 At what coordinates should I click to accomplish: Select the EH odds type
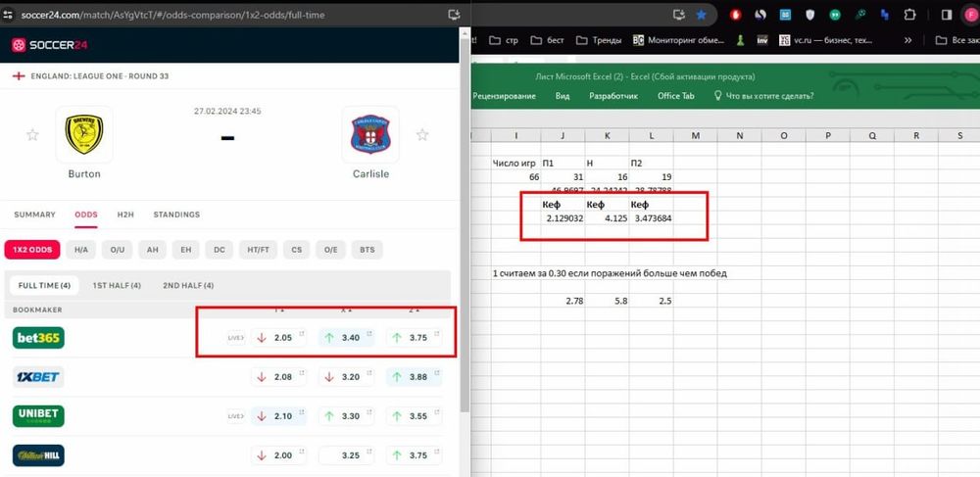coord(185,250)
